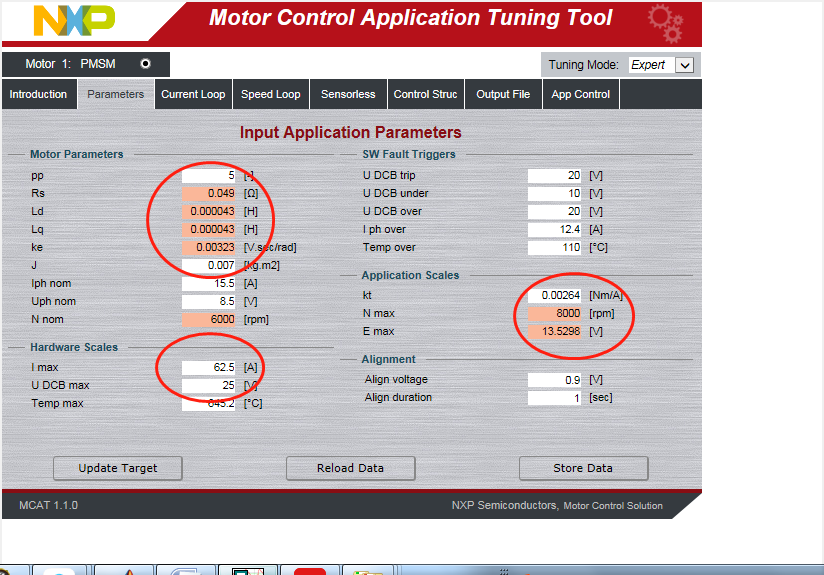
Task: Switch to App Control tab
Action: point(581,94)
